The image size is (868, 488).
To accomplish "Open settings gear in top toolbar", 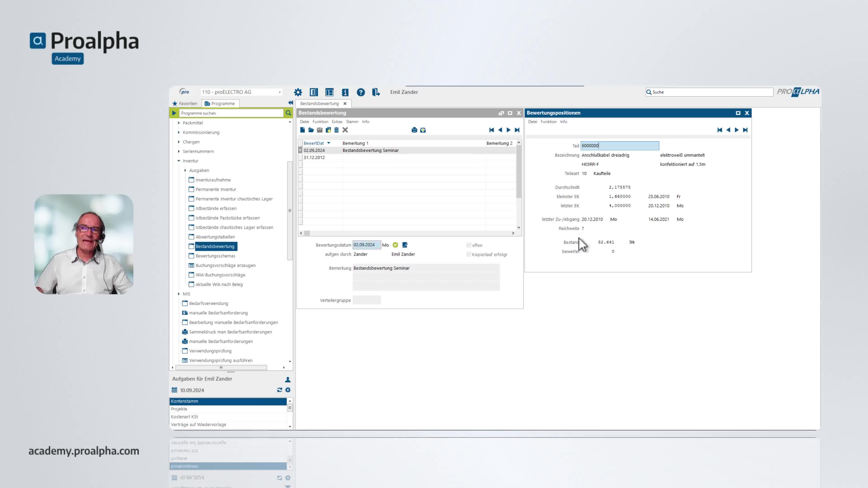I will 298,92.
